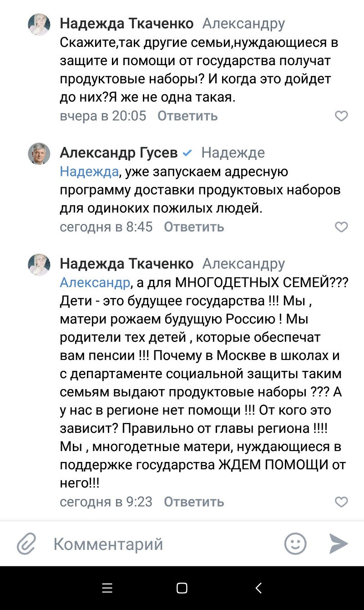Tap Android recent apps navigation button
Screen dimensions: 364x610
[107, 588]
